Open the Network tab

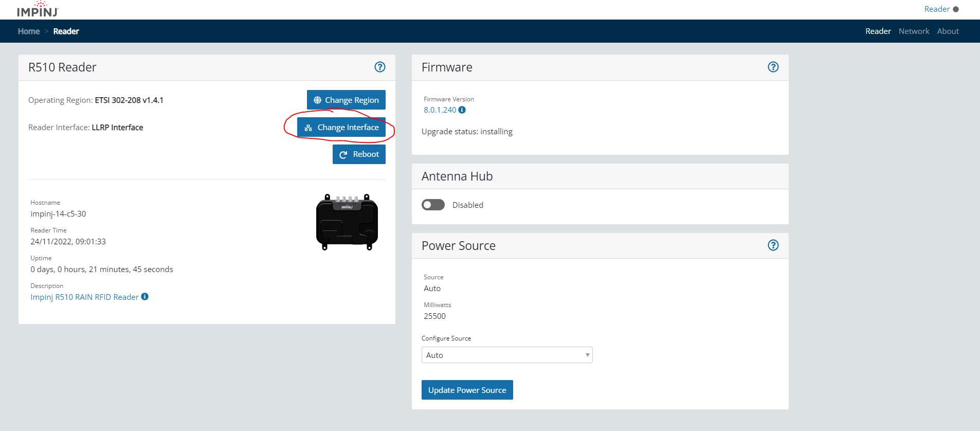(x=914, y=31)
